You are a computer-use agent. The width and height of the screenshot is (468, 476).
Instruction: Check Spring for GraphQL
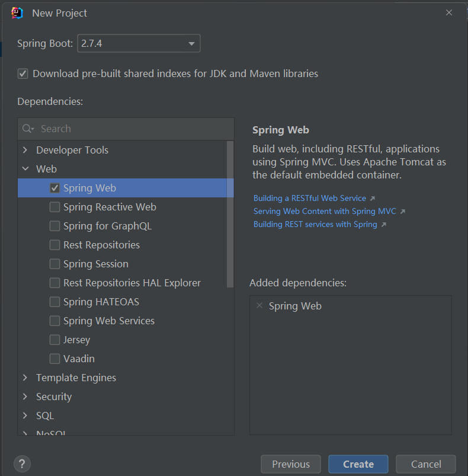pos(55,226)
